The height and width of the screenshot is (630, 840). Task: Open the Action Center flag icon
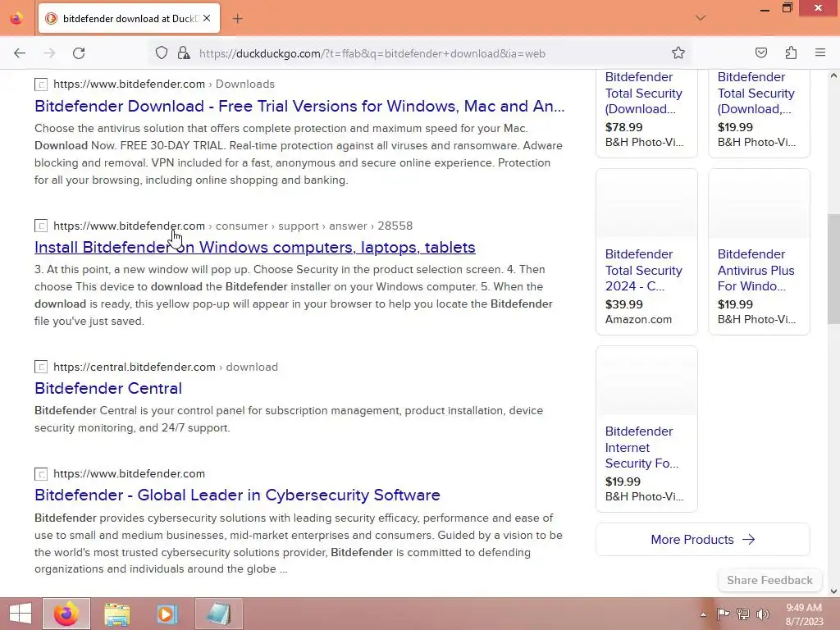point(723,614)
